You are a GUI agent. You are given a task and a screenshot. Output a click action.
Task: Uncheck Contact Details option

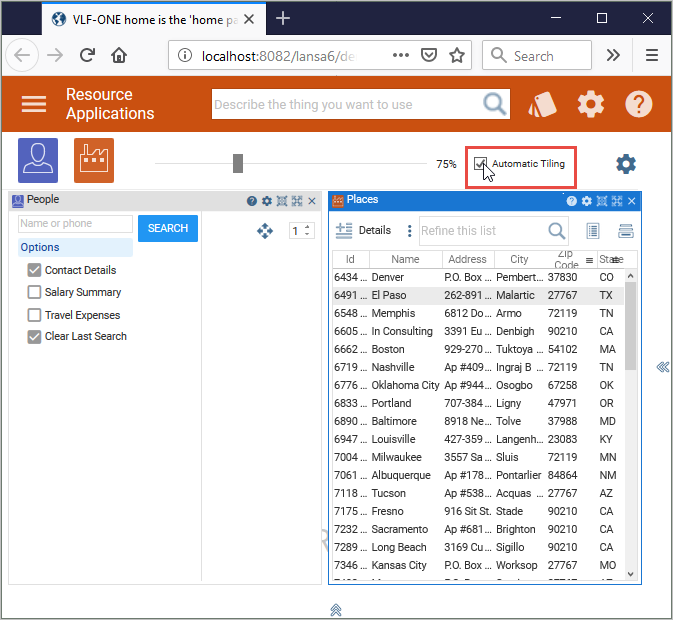34,270
